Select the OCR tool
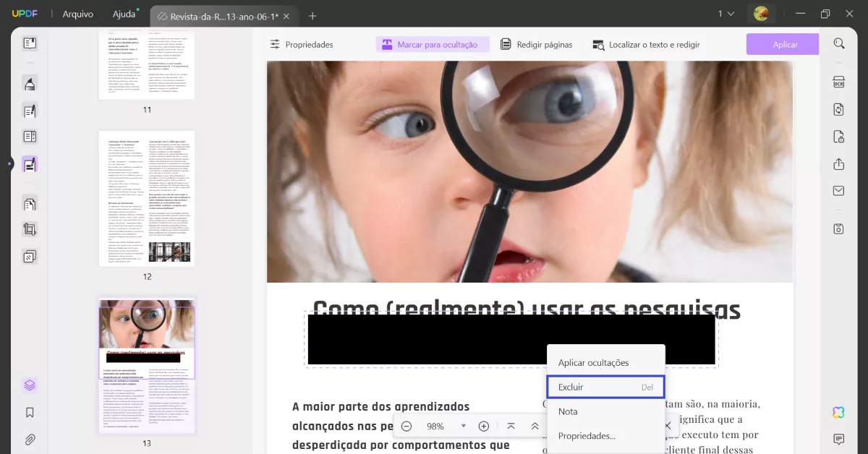Screen dimensions: 868x454 (x=838, y=82)
